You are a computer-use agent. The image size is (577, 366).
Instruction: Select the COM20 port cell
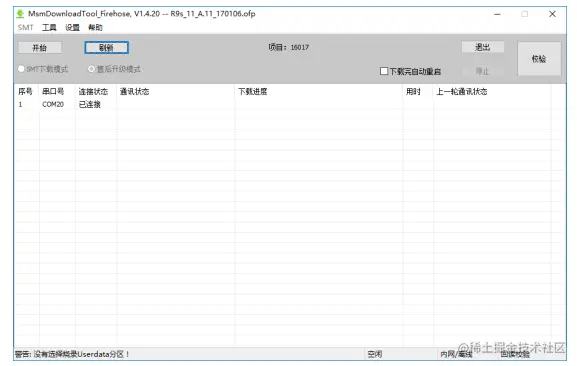pyautogui.click(x=53, y=104)
